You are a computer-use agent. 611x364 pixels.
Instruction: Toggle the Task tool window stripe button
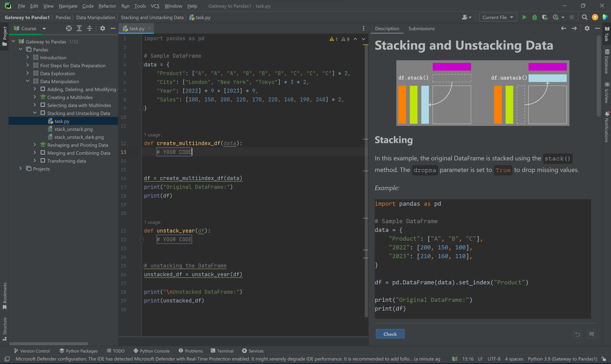[x=607, y=34]
